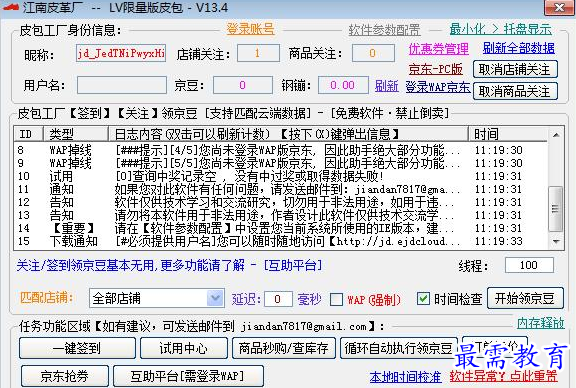Viewport: 576px width, 388px height.
Task: Click the 京豆 value field
Action: pos(243,85)
